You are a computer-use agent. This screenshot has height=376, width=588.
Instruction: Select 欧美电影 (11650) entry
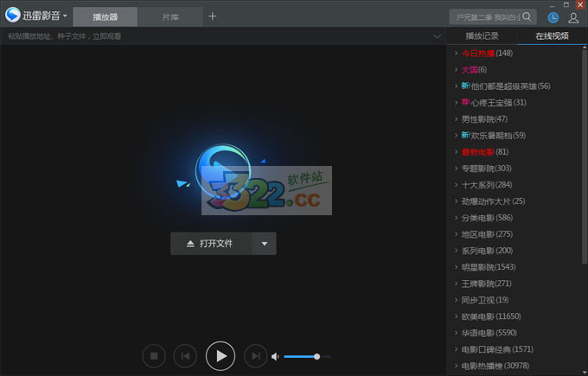491,316
